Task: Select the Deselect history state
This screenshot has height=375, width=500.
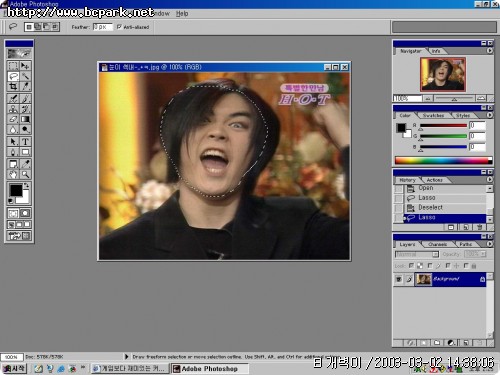Action: click(x=445, y=208)
